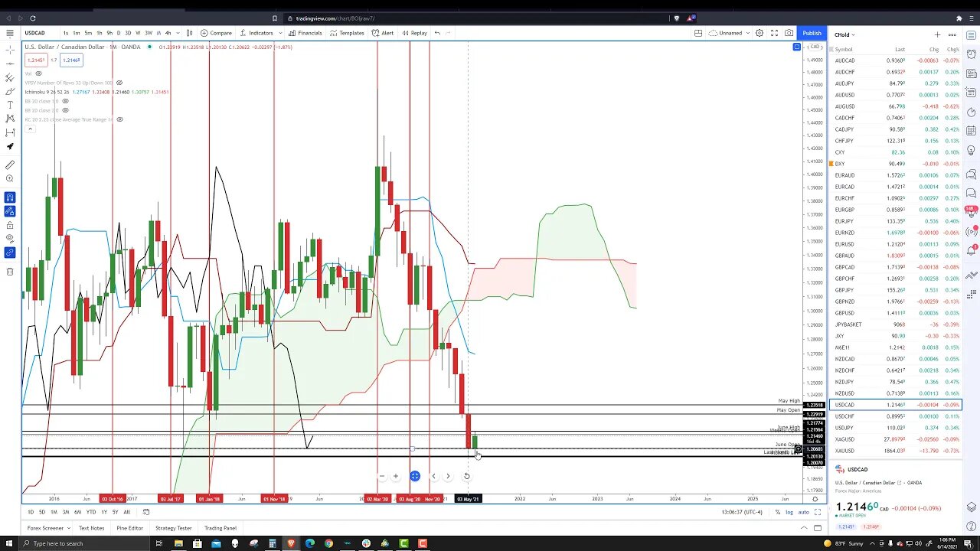
Task: Select the 1D date range
Action: click(31, 512)
